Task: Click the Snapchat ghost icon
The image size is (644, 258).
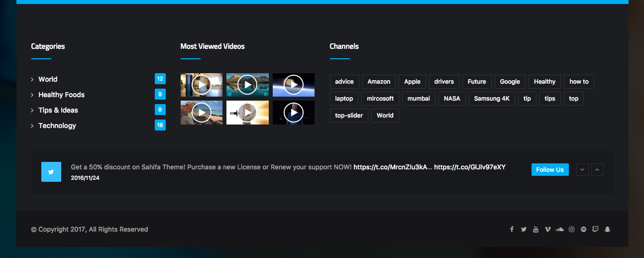Action: point(607,230)
